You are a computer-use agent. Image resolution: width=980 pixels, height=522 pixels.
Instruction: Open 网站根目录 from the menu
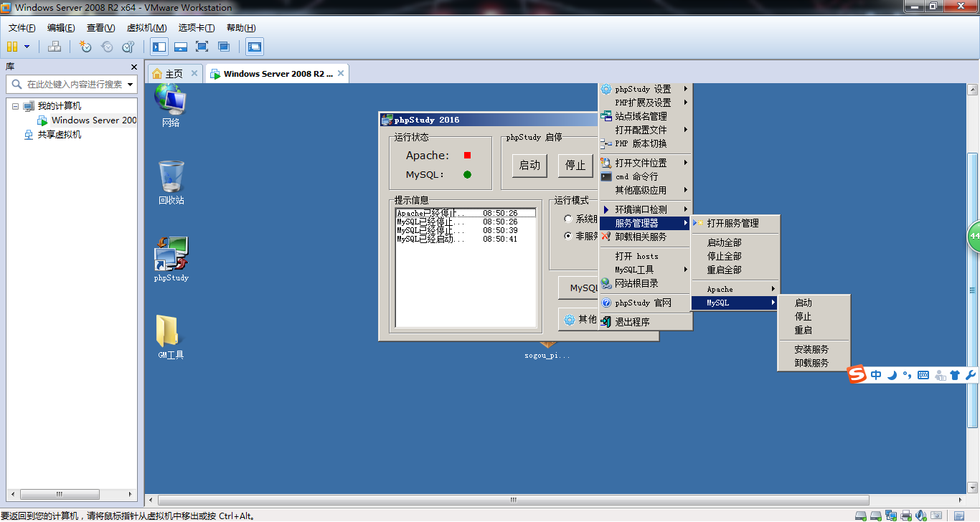click(x=646, y=283)
